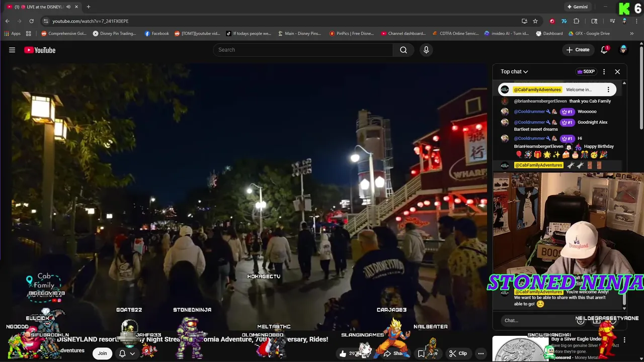Click the 'Woooooo' message from @Cooldrummer
Image resolution: width=644 pixels, height=362 pixels.
[x=587, y=112]
